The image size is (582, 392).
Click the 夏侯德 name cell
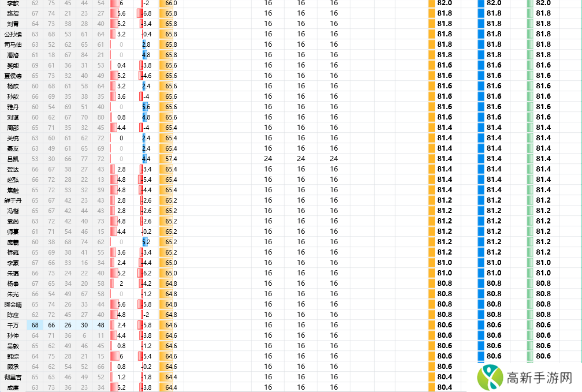click(13, 76)
